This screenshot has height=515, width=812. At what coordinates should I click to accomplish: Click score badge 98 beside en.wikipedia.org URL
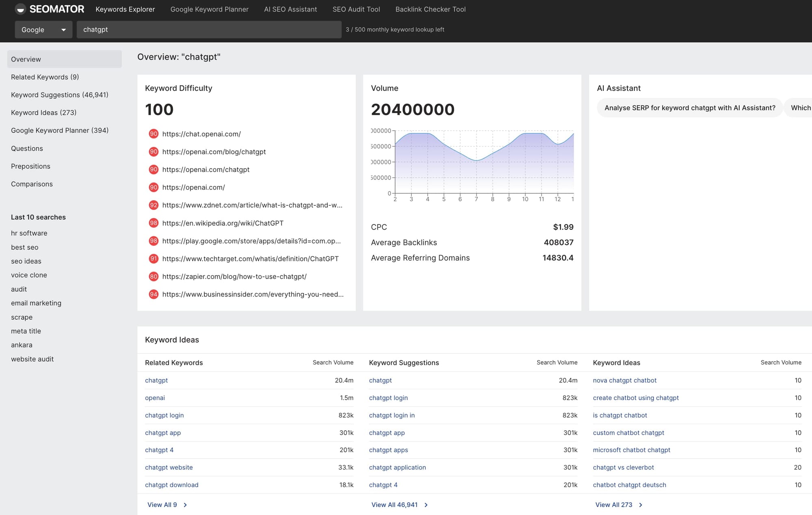coord(153,223)
